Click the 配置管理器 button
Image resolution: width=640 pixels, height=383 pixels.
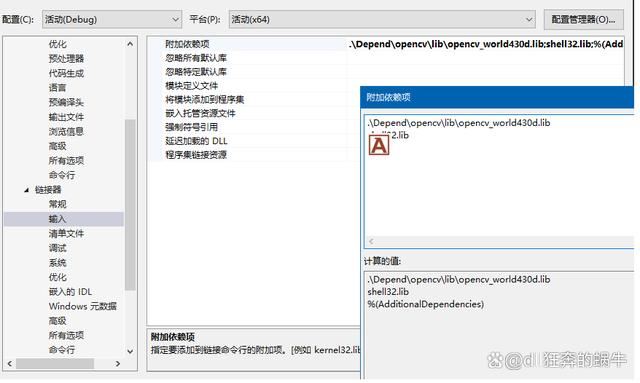pos(583,20)
